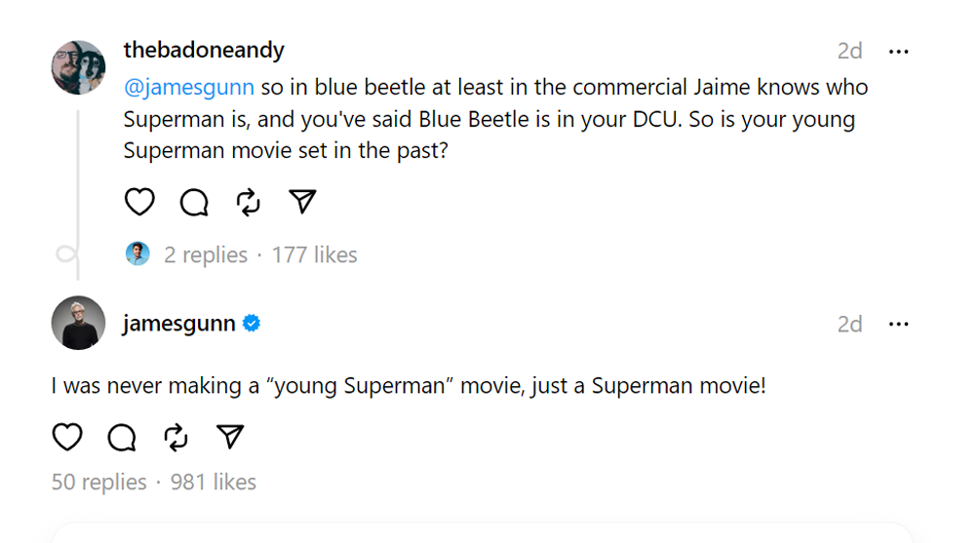Repost jamesgunn's Superman movie reply

tap(176, 438)
